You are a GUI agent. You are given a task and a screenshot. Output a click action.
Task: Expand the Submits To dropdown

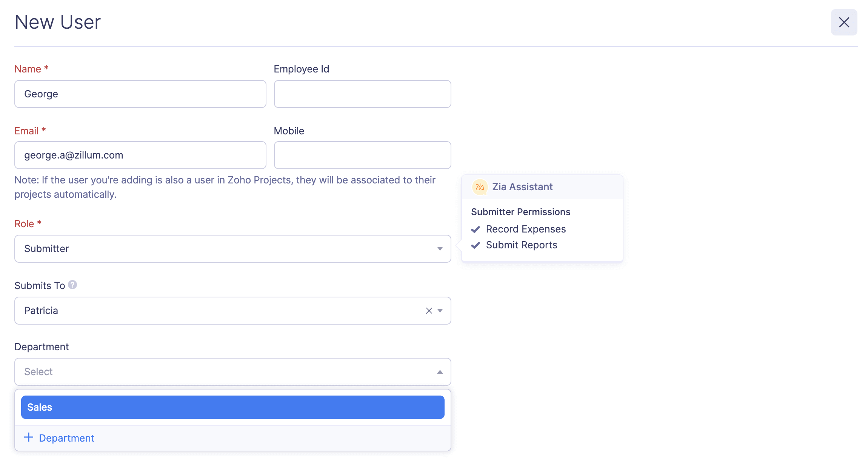pos(440,311)
